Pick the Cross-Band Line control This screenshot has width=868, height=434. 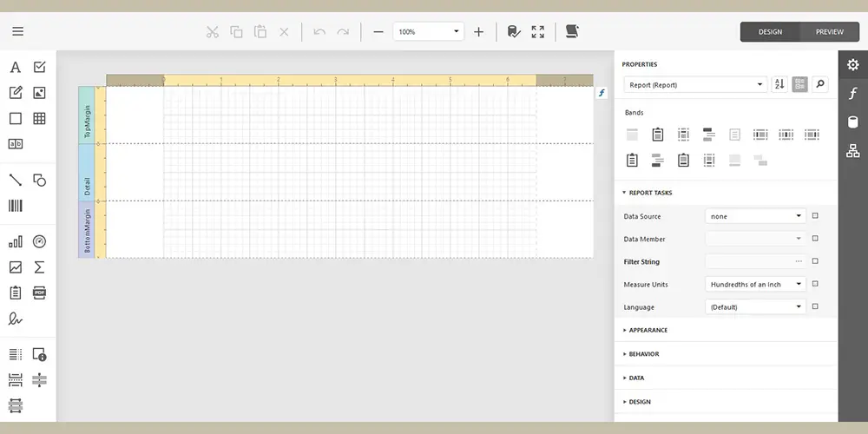[x=39, y=380]
